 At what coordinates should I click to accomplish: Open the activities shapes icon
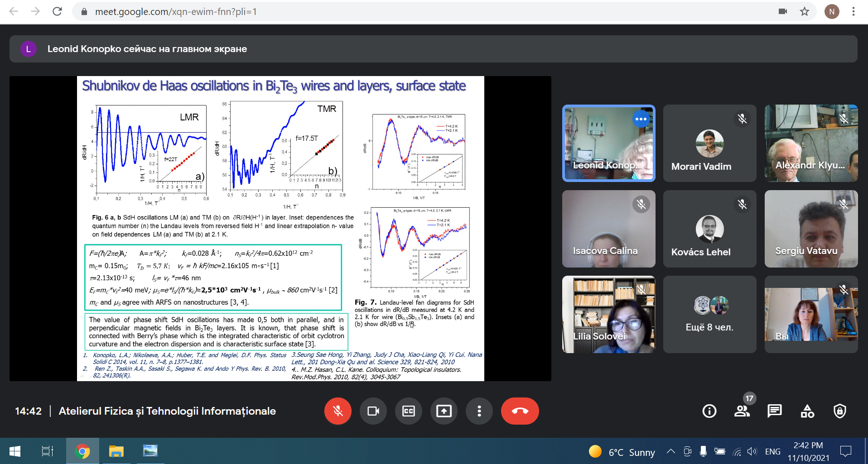807,411
